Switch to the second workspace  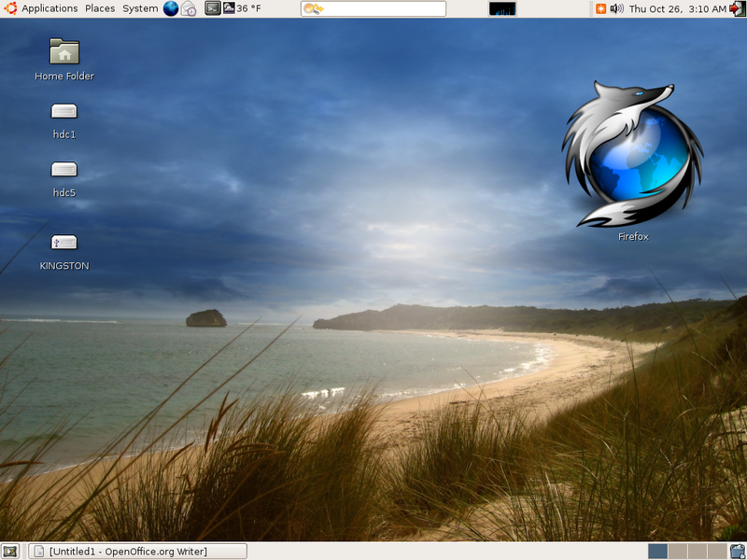point(678,552)
